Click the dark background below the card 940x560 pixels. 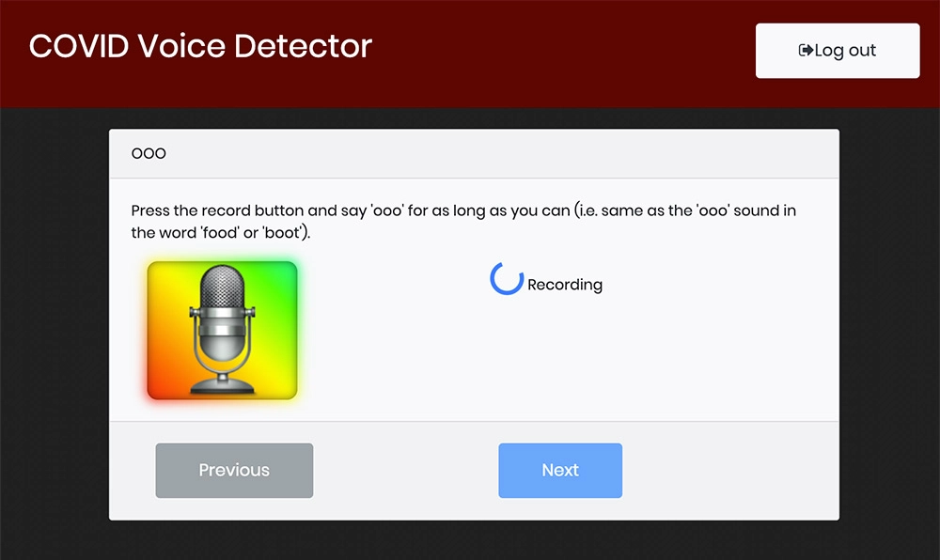click(x=470, y=540)
